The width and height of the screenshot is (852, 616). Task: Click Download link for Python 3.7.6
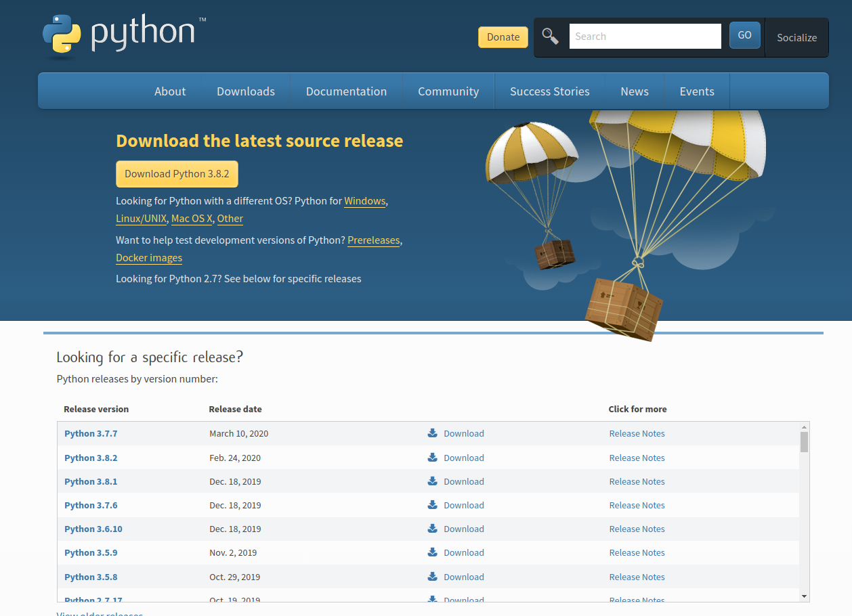click(x=464, y=505)
